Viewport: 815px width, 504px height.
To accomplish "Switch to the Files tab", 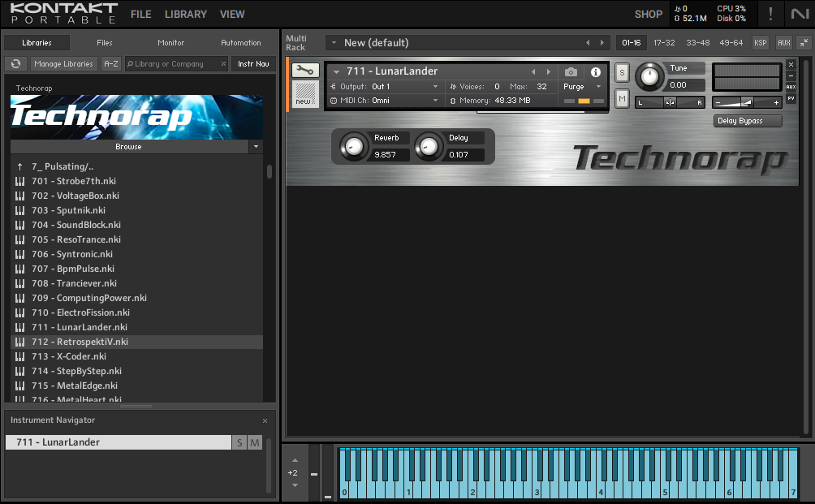I will point(105,42).
